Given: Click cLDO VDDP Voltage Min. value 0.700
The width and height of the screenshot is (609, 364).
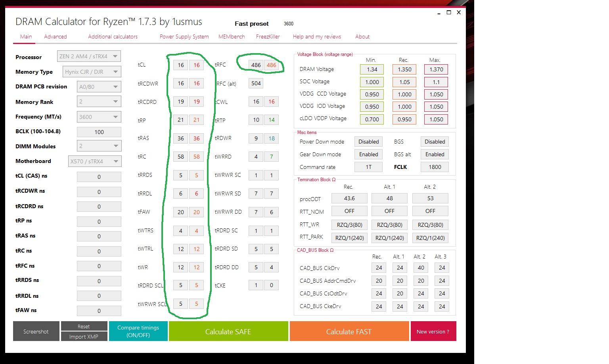Looking at the screenshot, I should pos(372,119).
